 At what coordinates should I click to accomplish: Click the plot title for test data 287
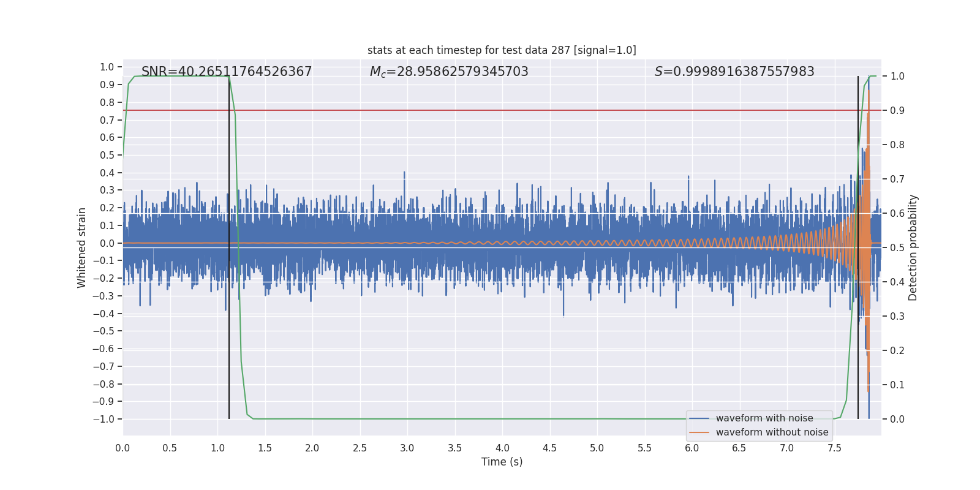point(502,50)
